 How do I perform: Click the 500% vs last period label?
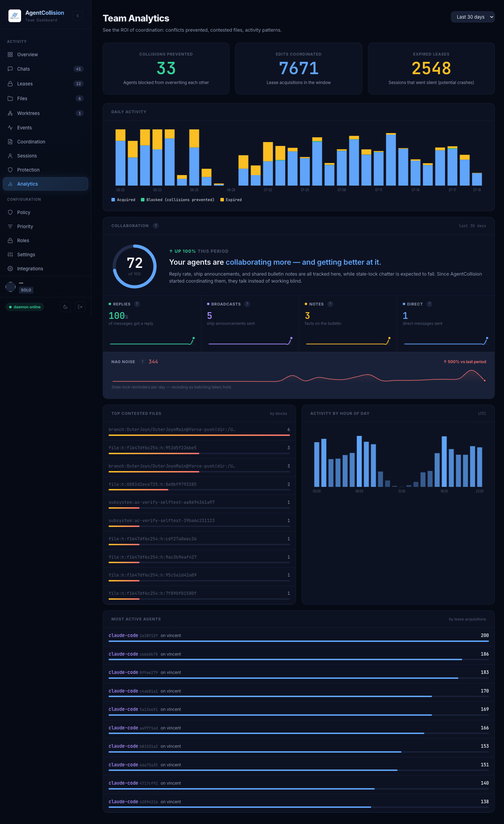point(465,362)
